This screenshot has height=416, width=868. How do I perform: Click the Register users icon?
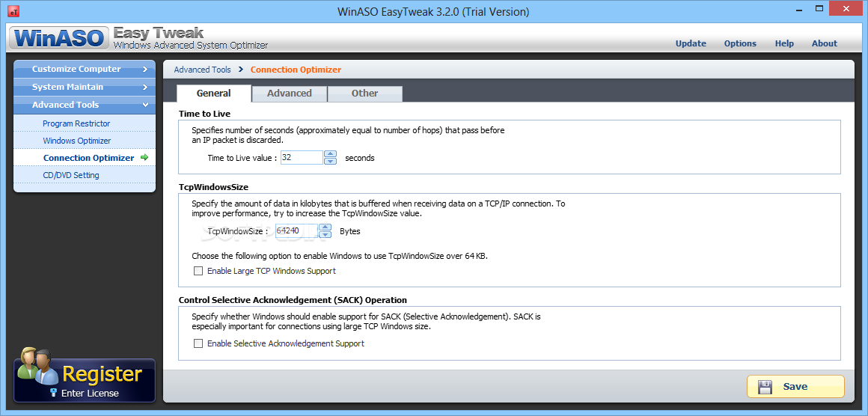(x=37, y=366)
